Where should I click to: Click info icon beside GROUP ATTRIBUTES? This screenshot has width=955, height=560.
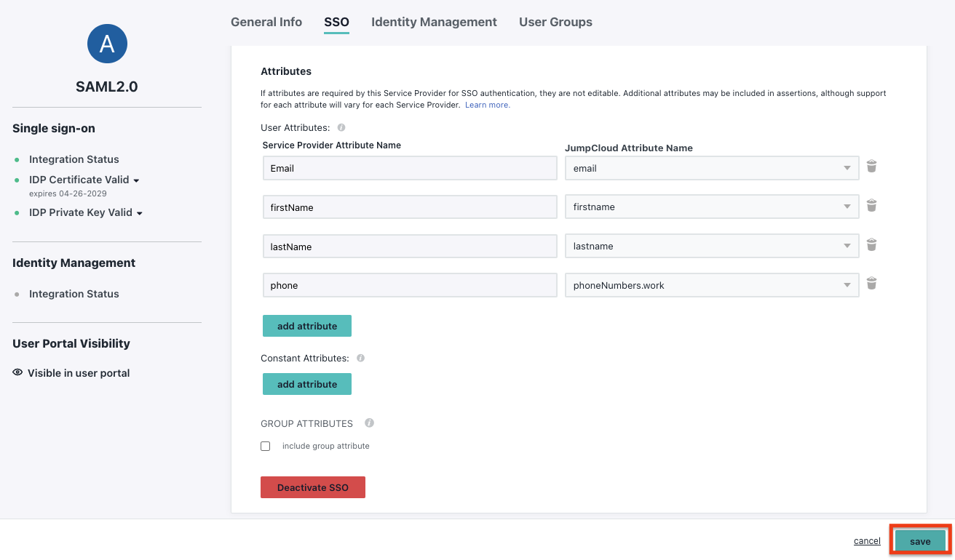pos(369,423)
